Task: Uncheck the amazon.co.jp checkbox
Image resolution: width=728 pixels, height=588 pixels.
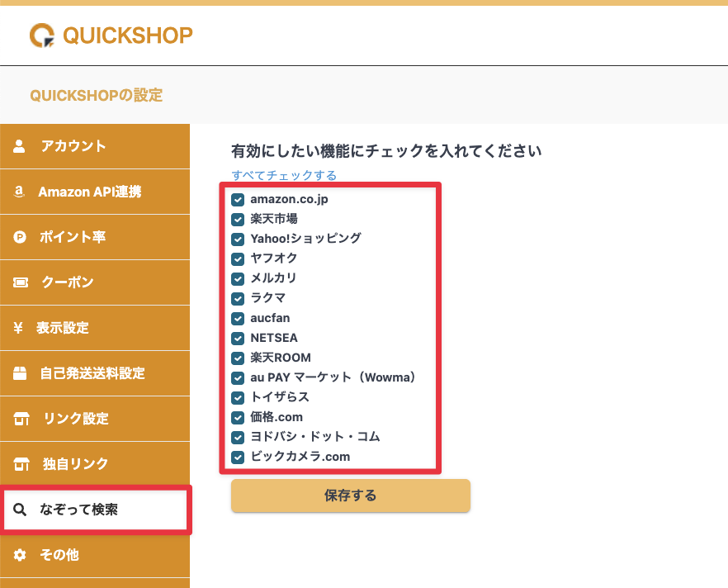Action: click(238, 199)
